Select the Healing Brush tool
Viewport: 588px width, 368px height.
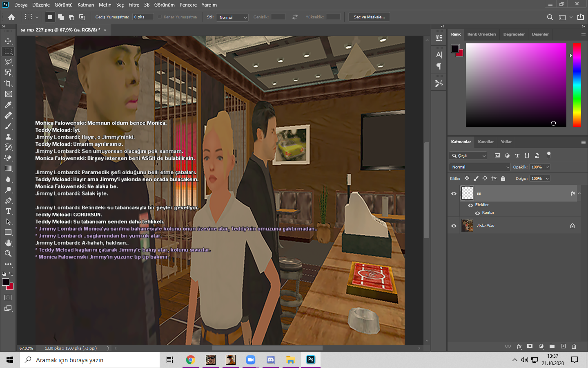8,115
